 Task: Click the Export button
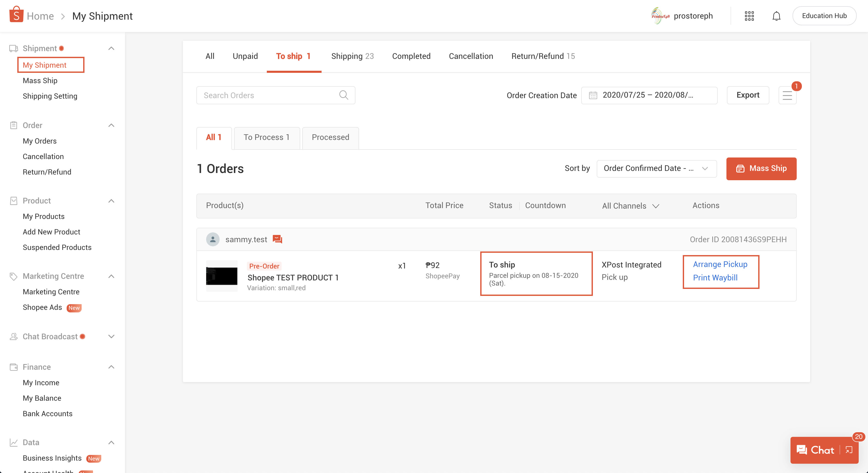748,95
